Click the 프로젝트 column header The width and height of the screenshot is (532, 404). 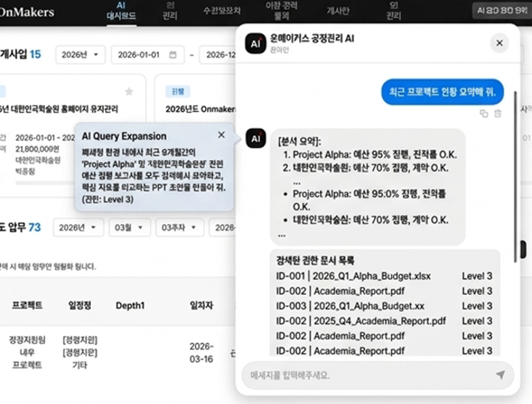tap(27, 305)
